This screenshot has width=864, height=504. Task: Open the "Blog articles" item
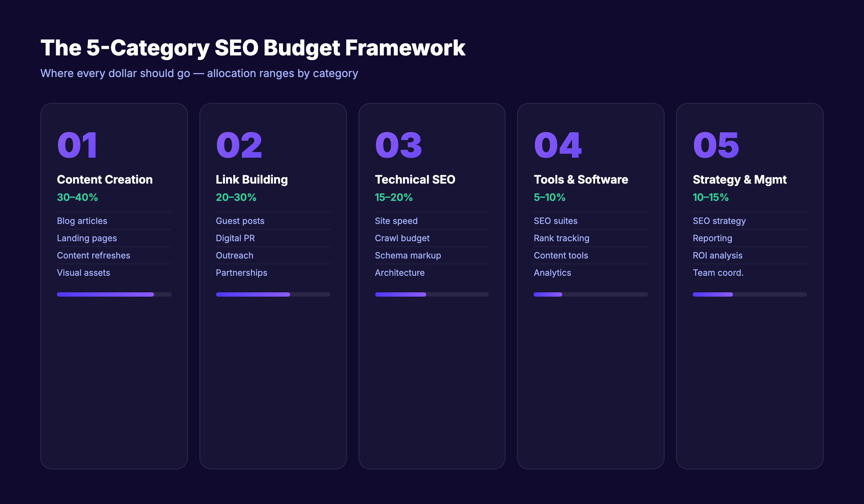[82, 221]
